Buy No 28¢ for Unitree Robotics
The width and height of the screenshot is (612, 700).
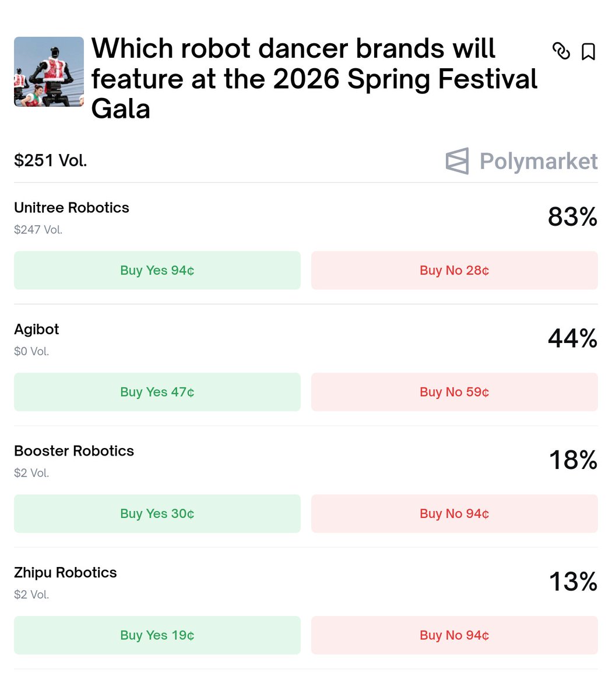(x=455, y=271)
